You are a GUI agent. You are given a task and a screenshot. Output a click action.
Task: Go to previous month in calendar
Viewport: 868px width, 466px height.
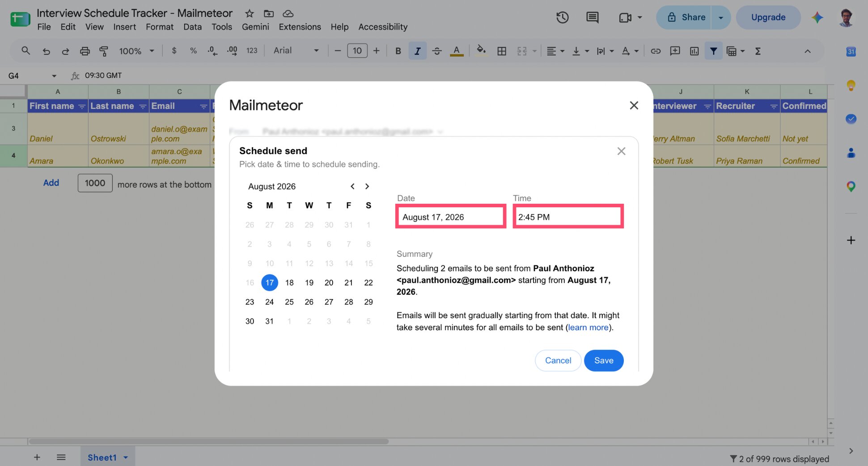[352, 186]
